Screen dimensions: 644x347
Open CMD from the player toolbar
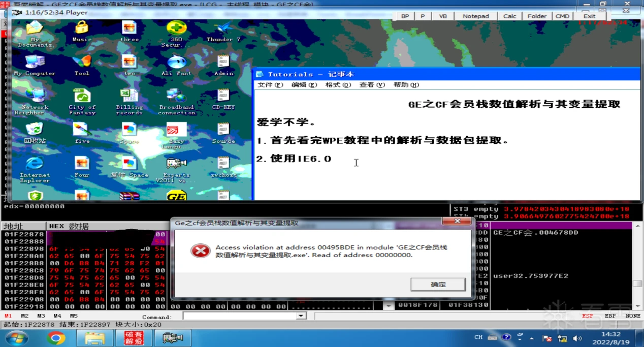[x=563, y=16]
